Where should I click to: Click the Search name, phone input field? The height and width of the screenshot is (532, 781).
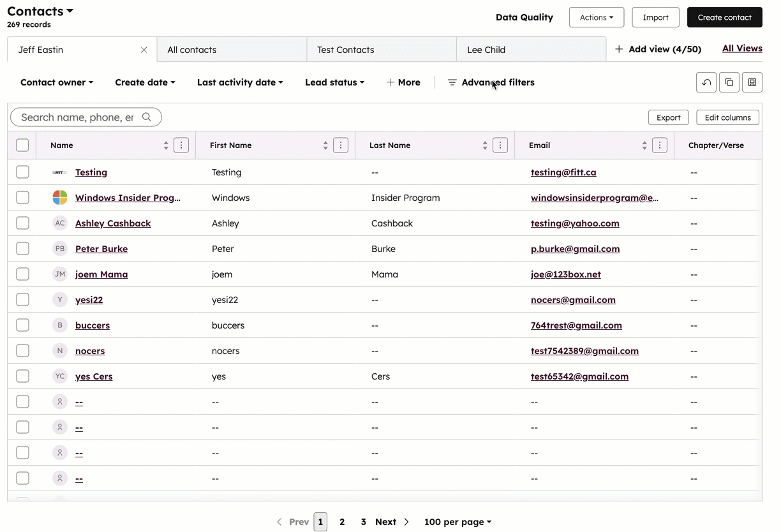[x=86, y=117]
